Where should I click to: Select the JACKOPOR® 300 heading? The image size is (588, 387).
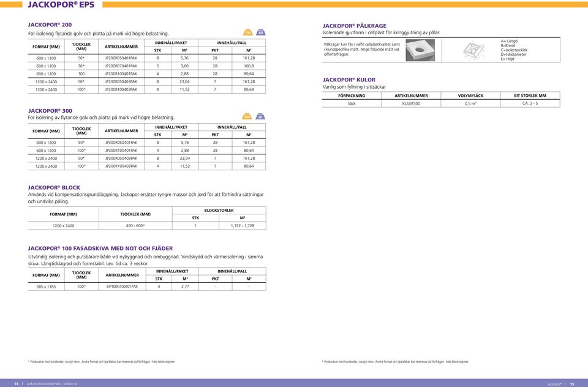pyautogui.click(x=50, y=111)
